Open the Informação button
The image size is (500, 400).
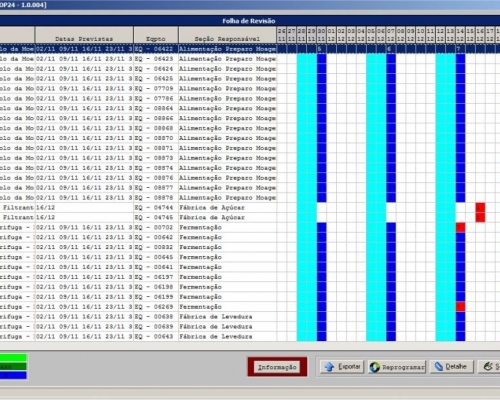[x=277, y=367]
